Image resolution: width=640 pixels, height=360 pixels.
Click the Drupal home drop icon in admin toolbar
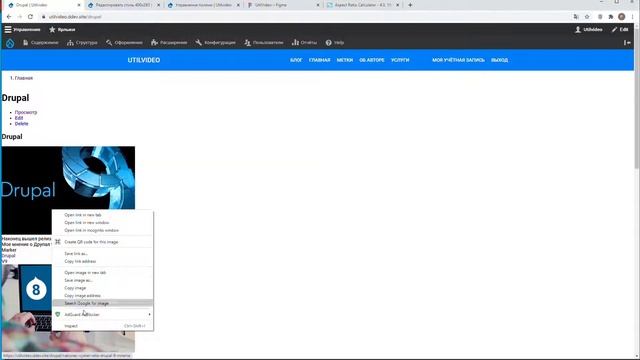coord(10,43)
